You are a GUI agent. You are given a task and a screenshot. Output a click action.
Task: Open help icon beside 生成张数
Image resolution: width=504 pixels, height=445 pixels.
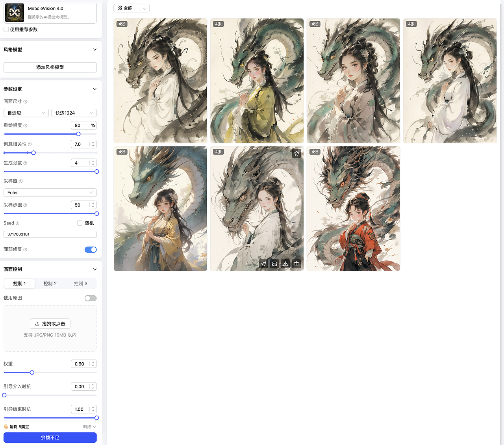pos(25,163)
